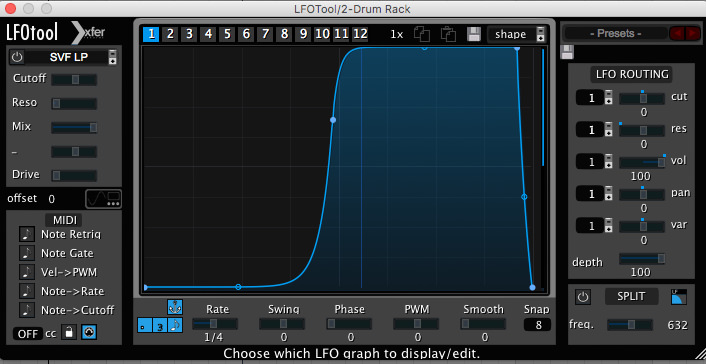706x364 pixels.
Task: Click the Rate slider
Action: pos(215,323)
